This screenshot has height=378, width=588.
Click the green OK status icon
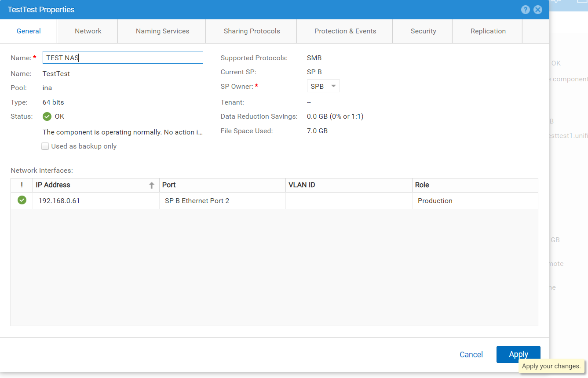pyautogui.click(x=46, y=116)
